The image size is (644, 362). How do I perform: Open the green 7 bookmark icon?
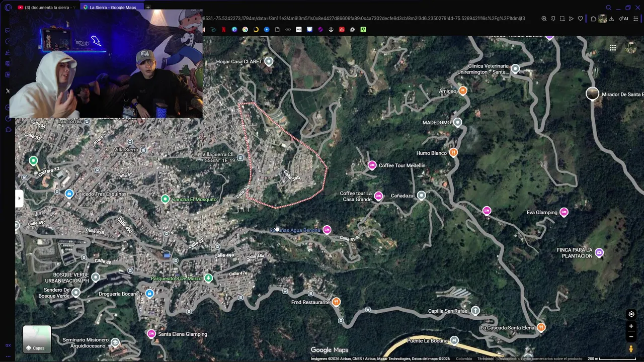click(363, 30)
